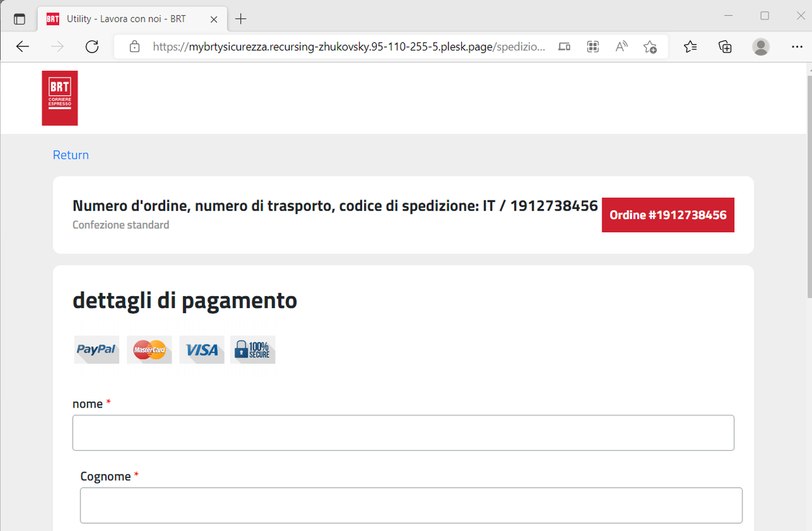The image size is (812, 531).
Task: Open the Favorites list icon
Action: (x=691, y=46)
